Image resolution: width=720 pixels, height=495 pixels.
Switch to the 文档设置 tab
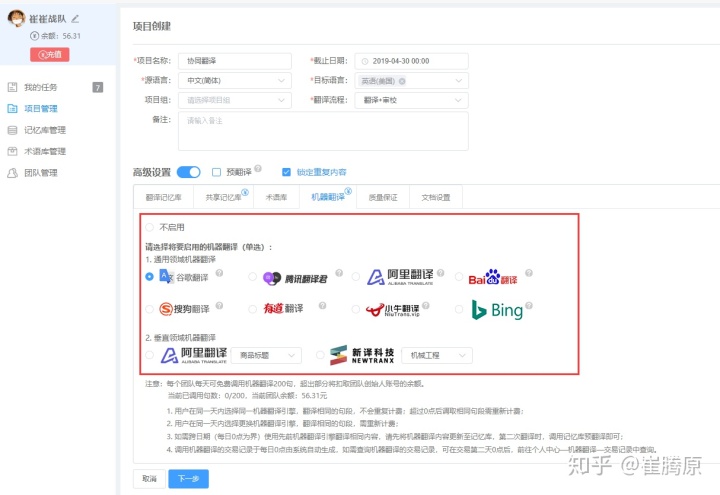click(x=436, y=197)
